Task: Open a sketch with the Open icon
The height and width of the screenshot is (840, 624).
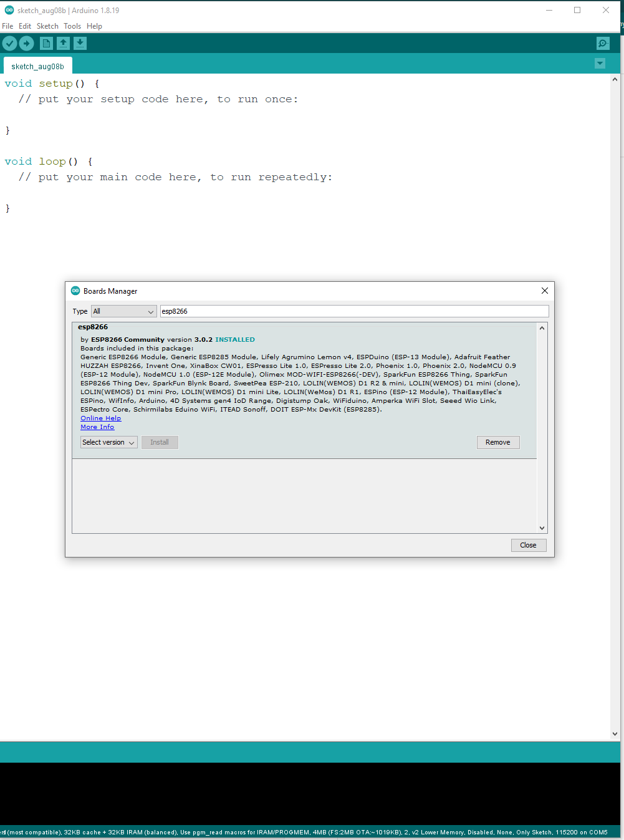Action: pos(63,43)
